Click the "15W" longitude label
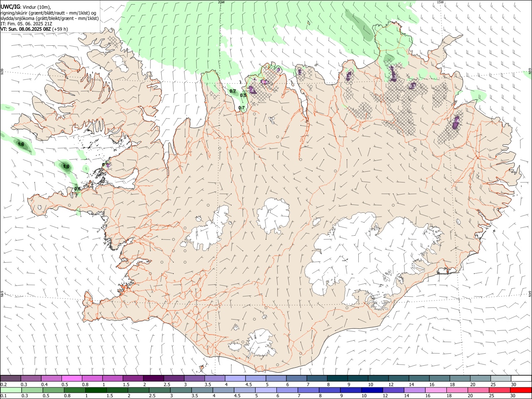 (440, 2)
